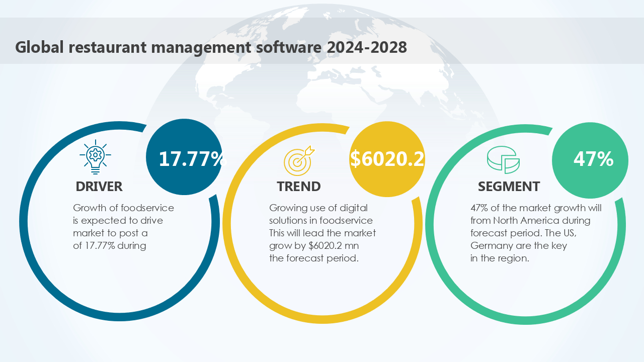The image size is (644, 362).
Task: Click the 'Germany are the key' text line
Action: click(519, 246)
